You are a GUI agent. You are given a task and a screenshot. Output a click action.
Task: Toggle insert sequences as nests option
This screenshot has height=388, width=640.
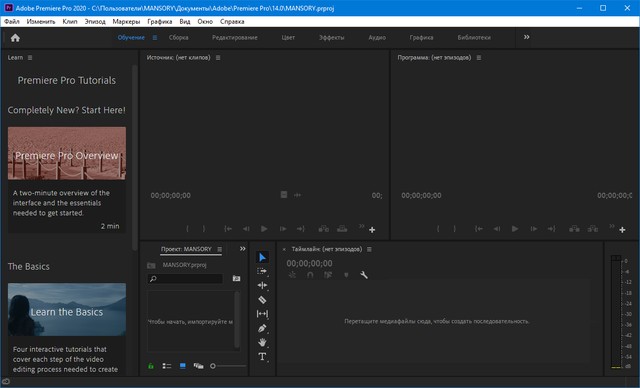pyautogui.click(x=292, y=275)
